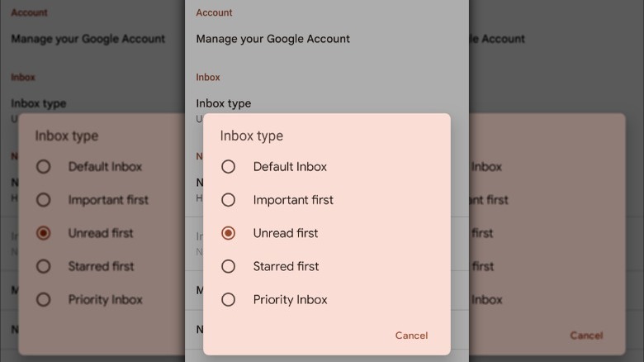
Task: Click the sharp "Unread first" label text
Action: point(286,233)
